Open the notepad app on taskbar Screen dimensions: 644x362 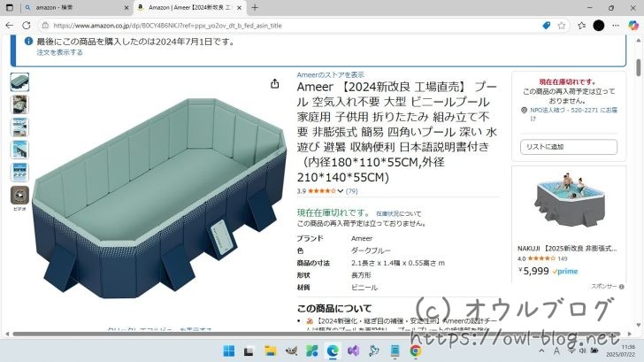[x=395, y=350]
